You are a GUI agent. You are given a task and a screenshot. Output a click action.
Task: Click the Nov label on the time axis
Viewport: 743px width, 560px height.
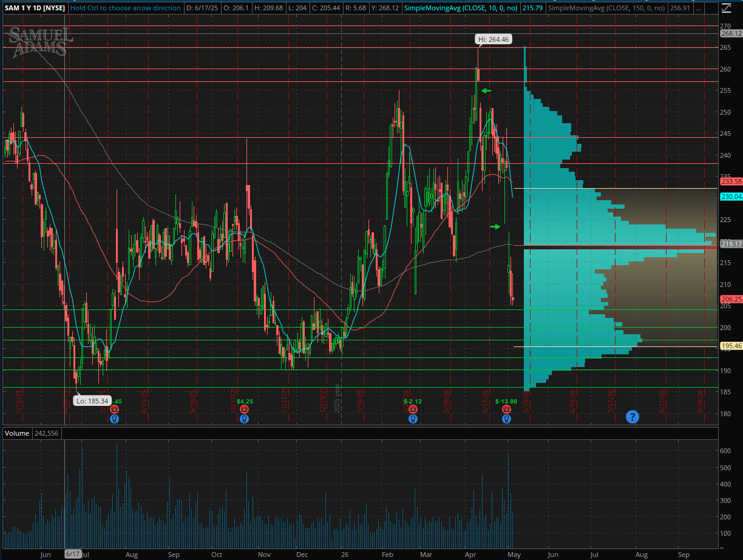(264, 555)
